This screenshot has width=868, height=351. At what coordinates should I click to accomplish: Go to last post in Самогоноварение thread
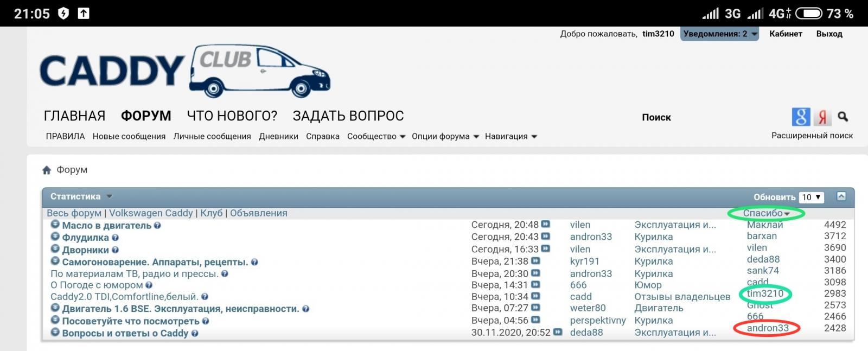(x=535, y=260)
